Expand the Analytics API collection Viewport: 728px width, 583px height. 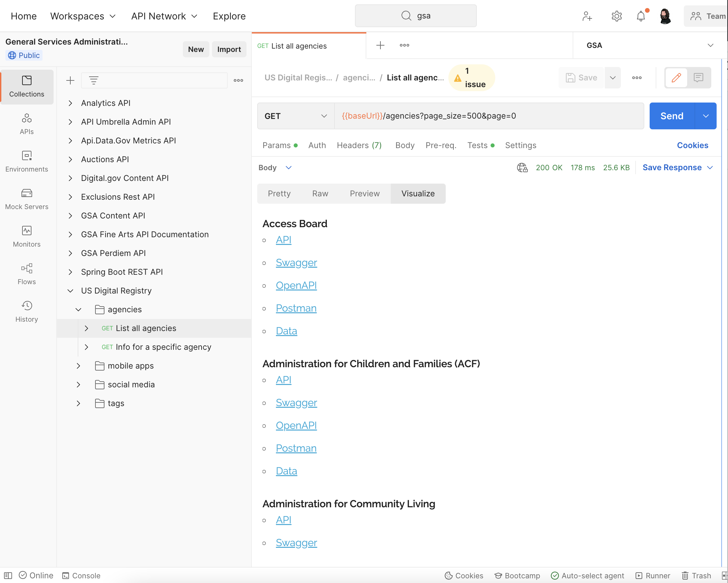[70, 103]
